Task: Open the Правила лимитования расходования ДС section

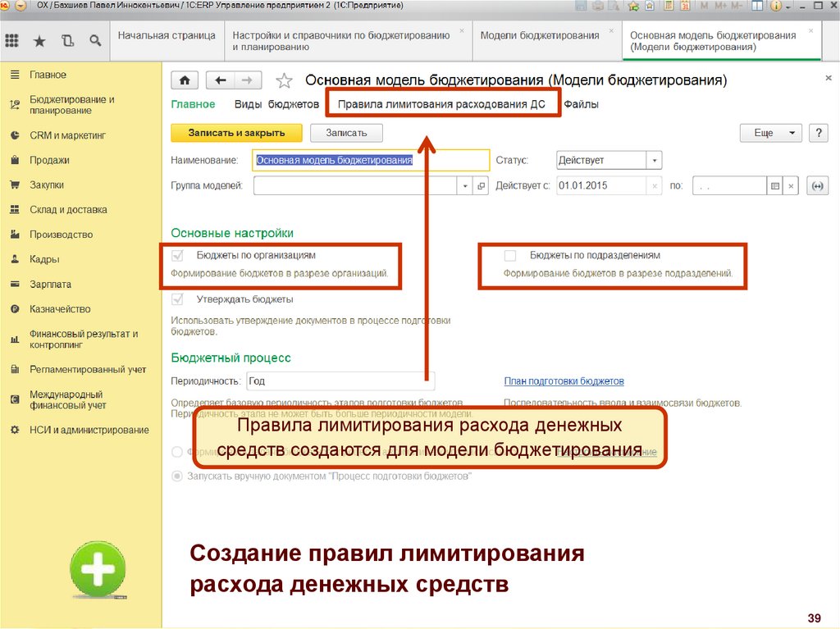Action: pyautogui.click(x=441, y=104)
